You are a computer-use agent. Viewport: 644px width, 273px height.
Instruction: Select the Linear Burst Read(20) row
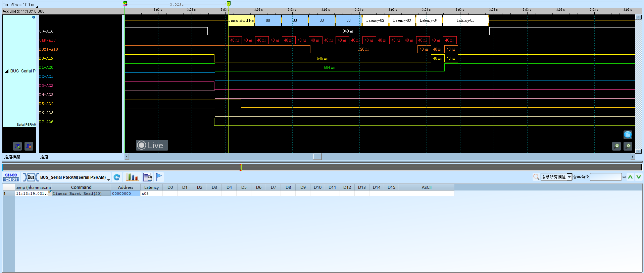click(81, 194)
